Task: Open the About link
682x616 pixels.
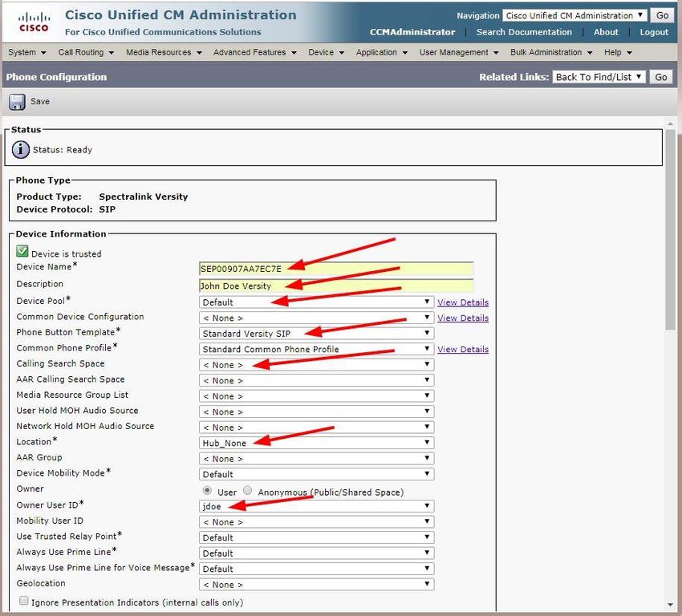Action: tap(606, 32)
